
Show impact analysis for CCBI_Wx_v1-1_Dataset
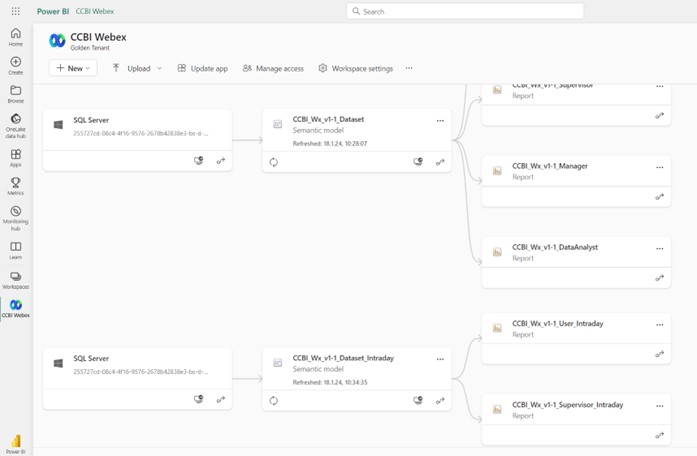pos(418,162)
